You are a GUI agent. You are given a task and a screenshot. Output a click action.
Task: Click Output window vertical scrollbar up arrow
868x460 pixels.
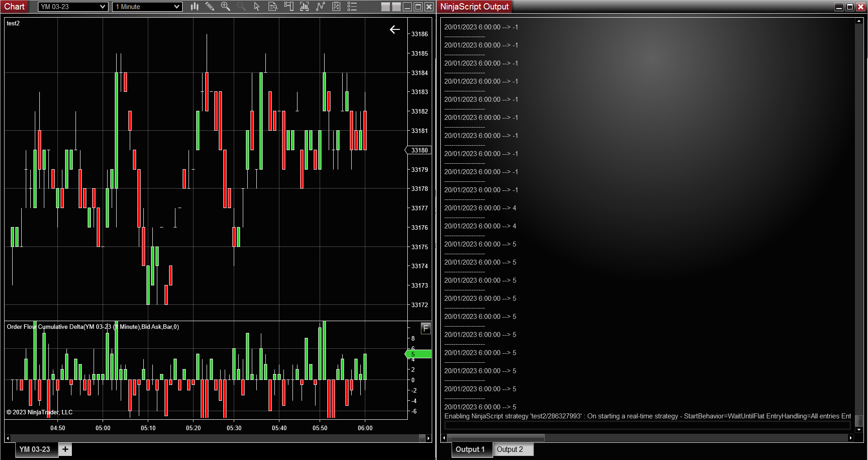859,21
